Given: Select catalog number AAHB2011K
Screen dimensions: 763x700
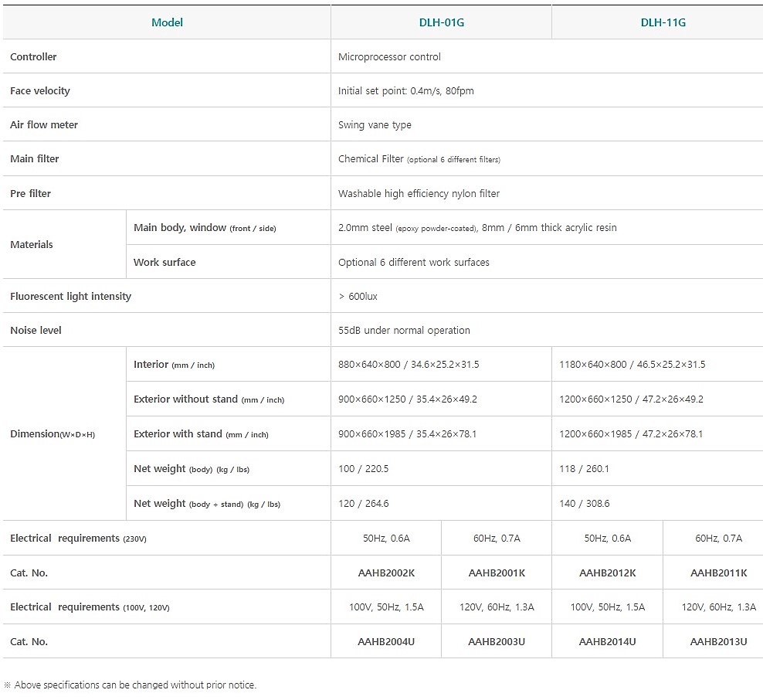Looking at the screenshot, I should 718,573.
